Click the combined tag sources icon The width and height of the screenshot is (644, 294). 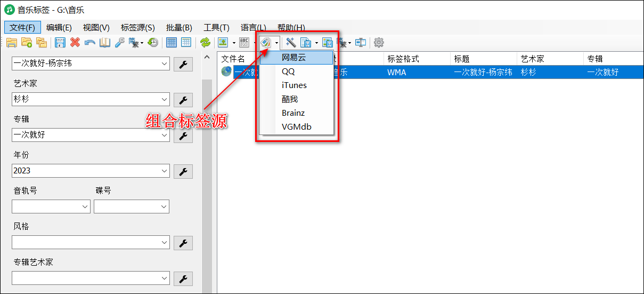(x=266, y=43)
